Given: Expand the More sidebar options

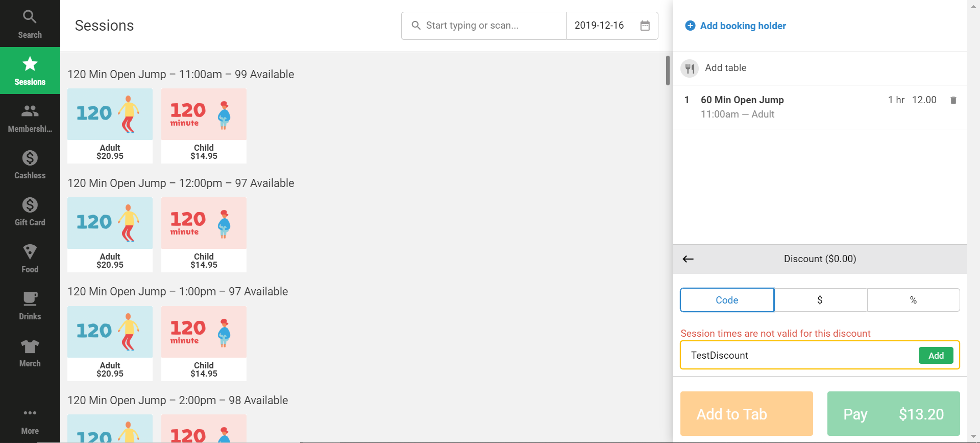Looking at the screenshot, I should point(30,420).
